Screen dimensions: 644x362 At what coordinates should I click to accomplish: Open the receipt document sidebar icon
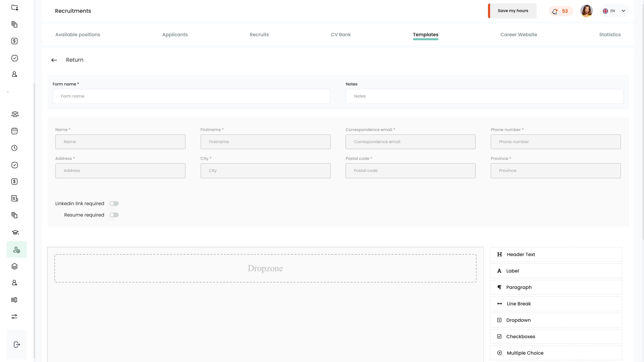coord(14,198)
